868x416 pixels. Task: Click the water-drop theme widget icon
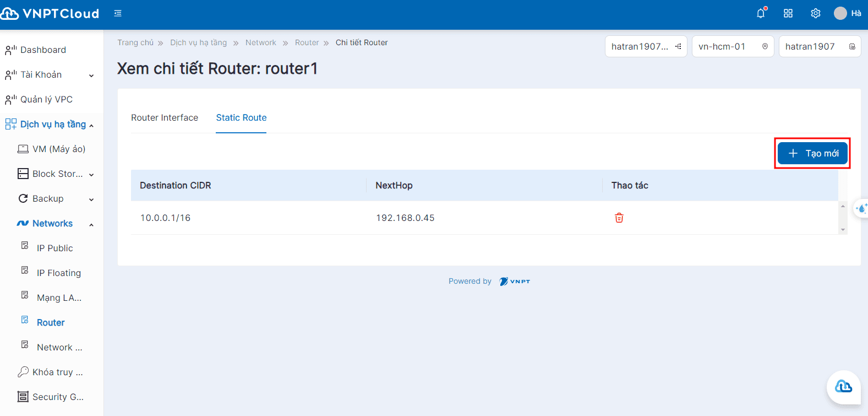tap(861, 208)
